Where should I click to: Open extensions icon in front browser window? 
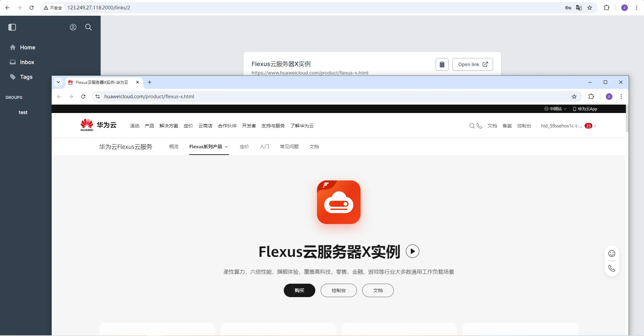(591, 97)
